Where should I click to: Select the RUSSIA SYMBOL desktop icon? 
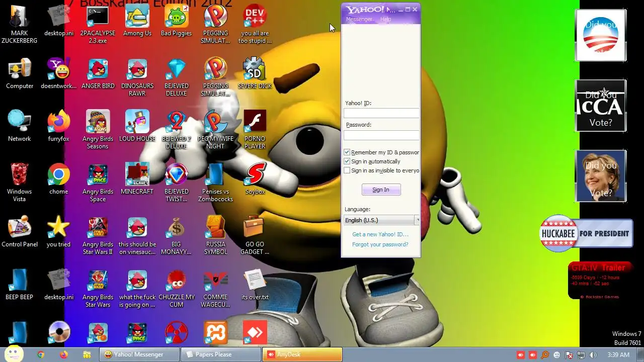[215, 235]
